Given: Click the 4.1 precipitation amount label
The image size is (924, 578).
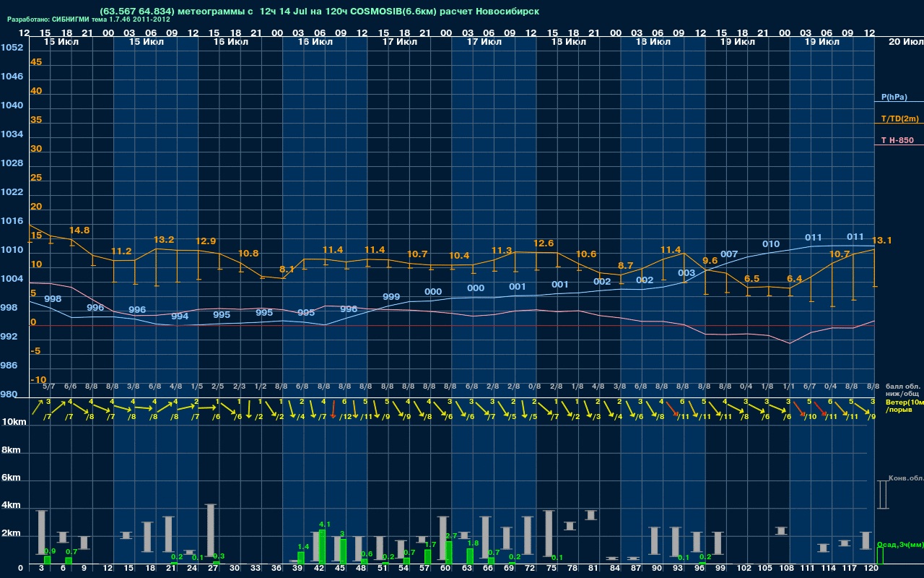Looking at the screenshot, I should click(x=325, y=525).
